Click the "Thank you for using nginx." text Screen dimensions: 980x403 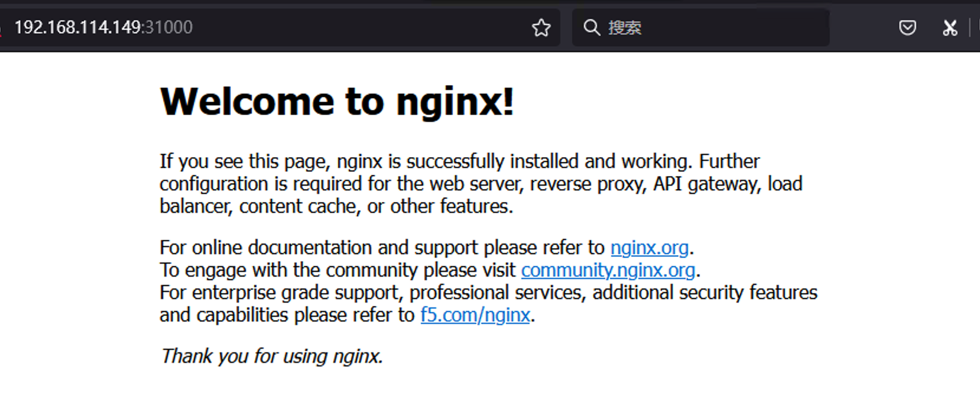(272, 356)
